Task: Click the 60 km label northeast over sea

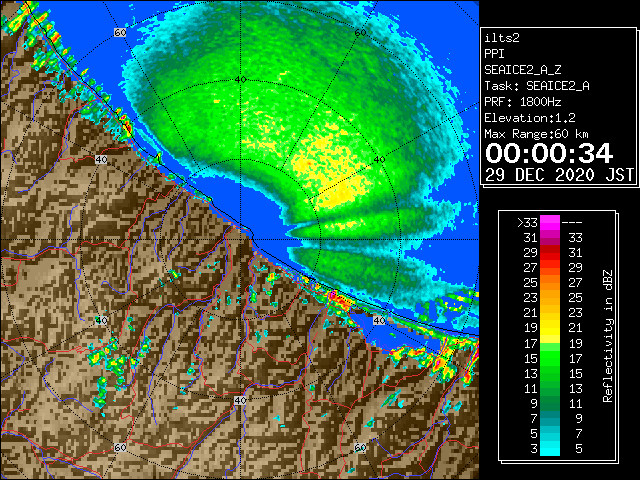Action: coord(360,33)
